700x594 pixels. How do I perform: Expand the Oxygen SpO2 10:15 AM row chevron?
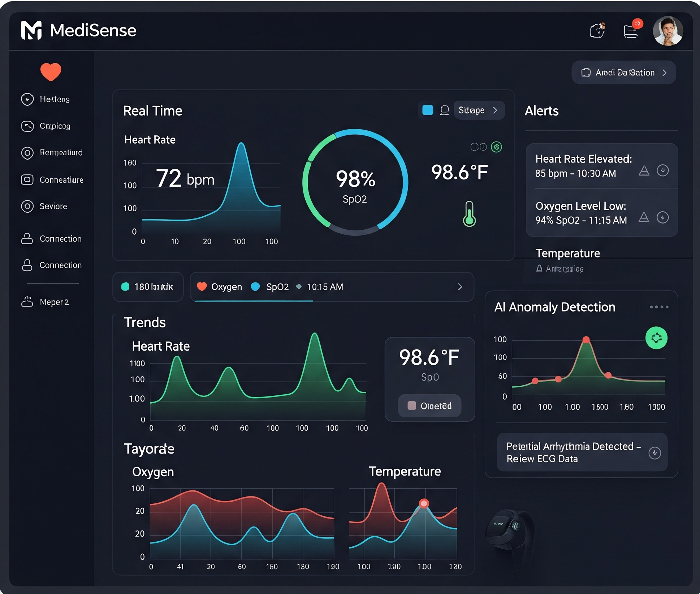coord(460,287)
